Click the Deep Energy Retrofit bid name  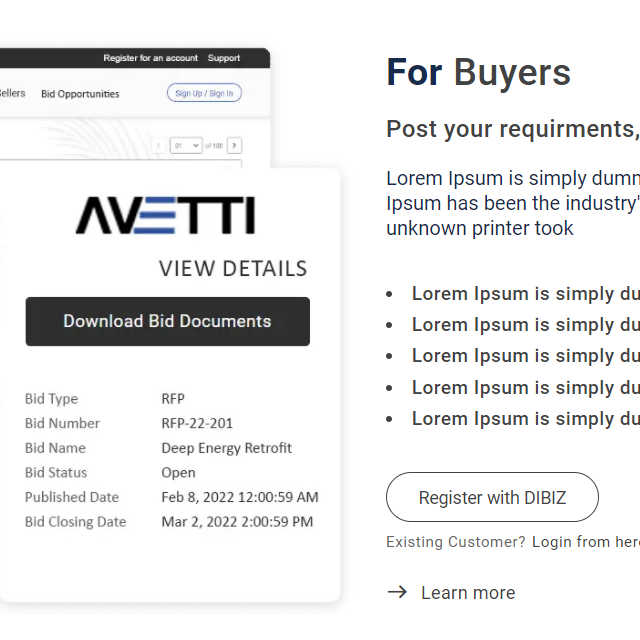pyautogui.click(x=227, y=448)
